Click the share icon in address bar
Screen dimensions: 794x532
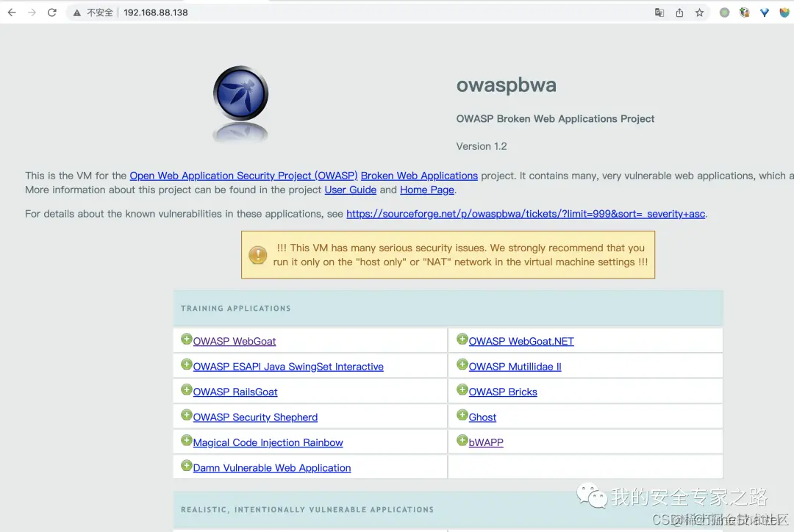click(679, 12)
